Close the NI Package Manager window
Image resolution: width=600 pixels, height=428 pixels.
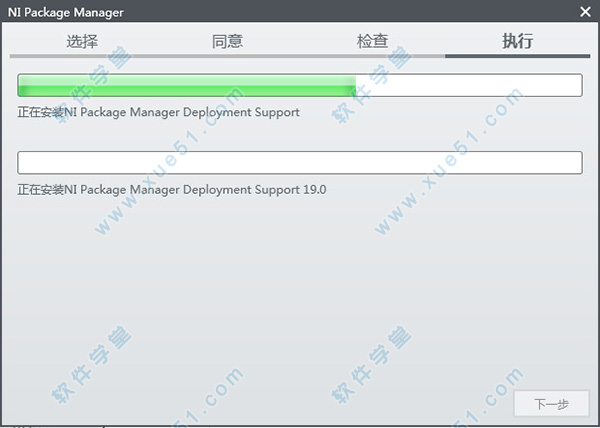[585, 12]
